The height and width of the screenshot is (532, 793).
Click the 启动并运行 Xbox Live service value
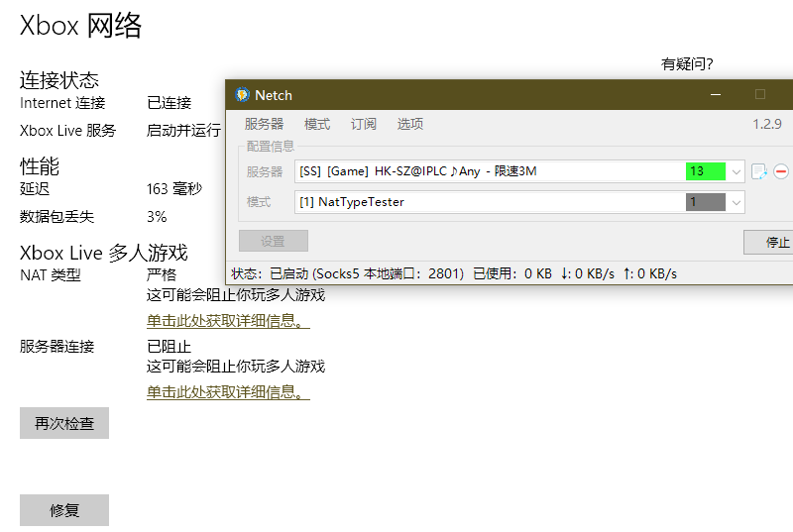183,131
